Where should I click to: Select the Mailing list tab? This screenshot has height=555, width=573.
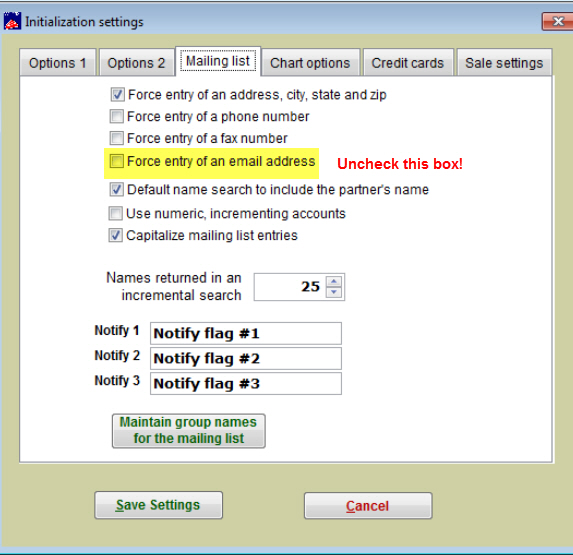[x=218, y=61]
